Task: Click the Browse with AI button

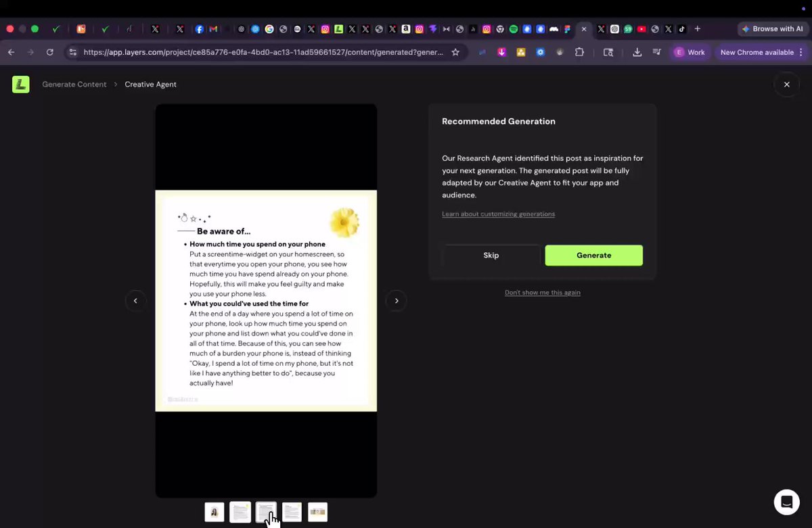Action: click(x=772, y=29)
